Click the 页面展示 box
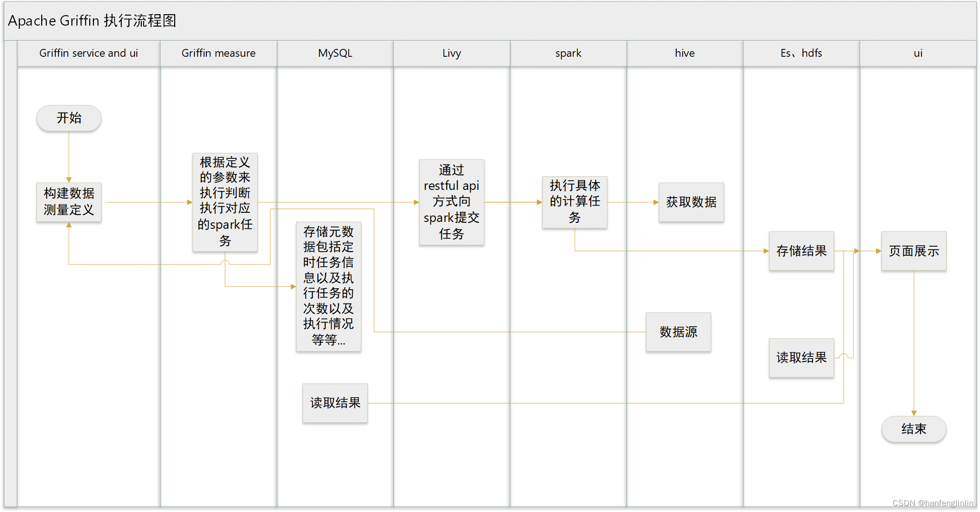Image resolution: width=980 pixels, height=512 pixels. pyautogui.click(x=914, y=251)
